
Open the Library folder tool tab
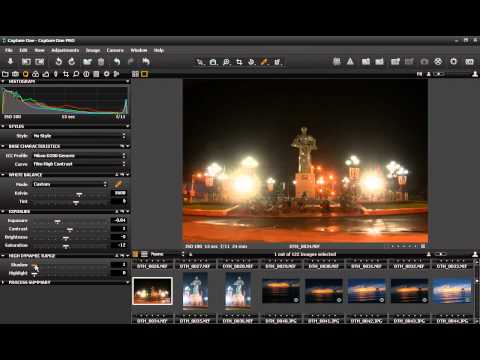pos(5,74)
